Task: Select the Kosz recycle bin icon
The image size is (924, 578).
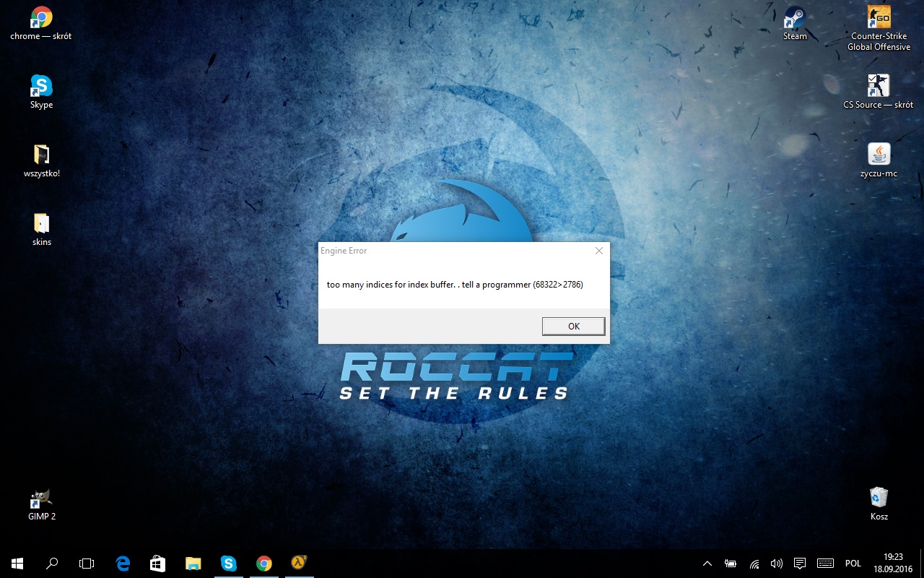Action: tap(879, 499)
